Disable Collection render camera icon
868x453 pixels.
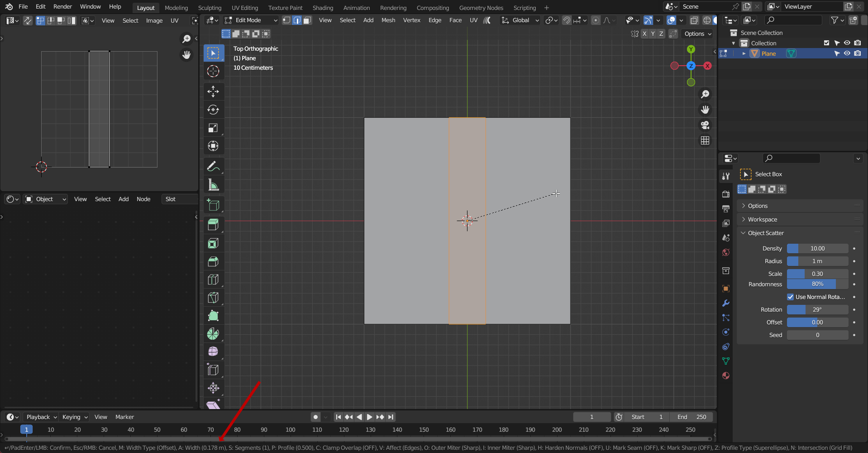click(858, 43)
